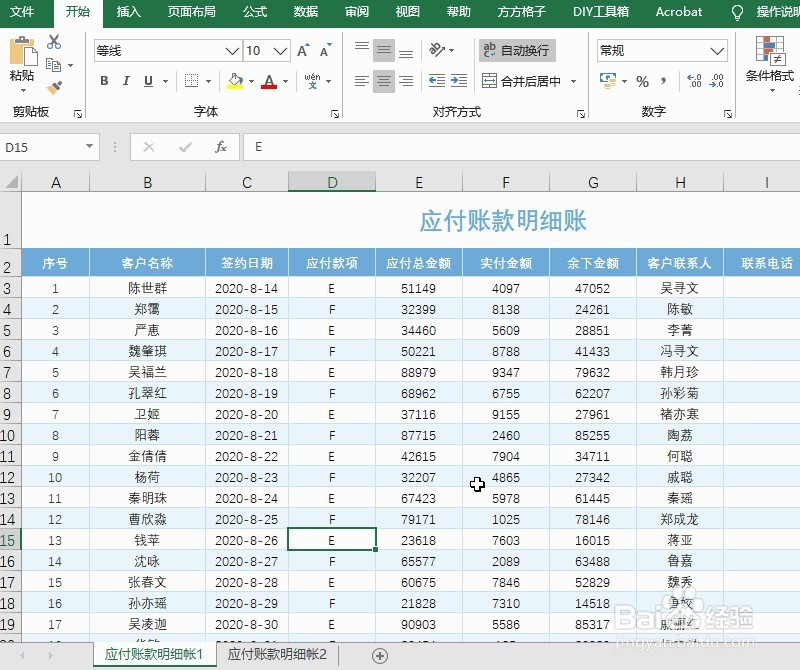Select the Format Painter tool
Screen dimensions: 800x670
tap(55, 87)
